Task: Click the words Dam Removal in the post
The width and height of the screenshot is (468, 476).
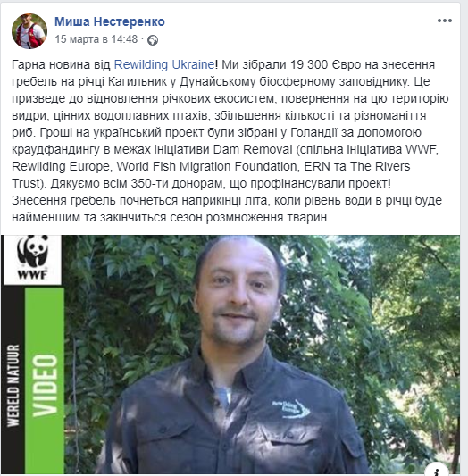Action: click(253, 150)
